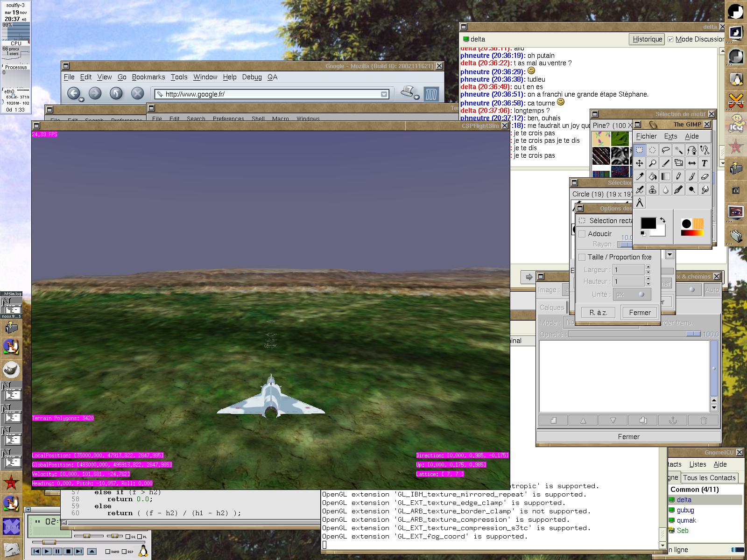The width and height of the screenshot is (747, 560).
Task: Choose the dodge/burn tool in GIMP
Action: click(691, 189)
